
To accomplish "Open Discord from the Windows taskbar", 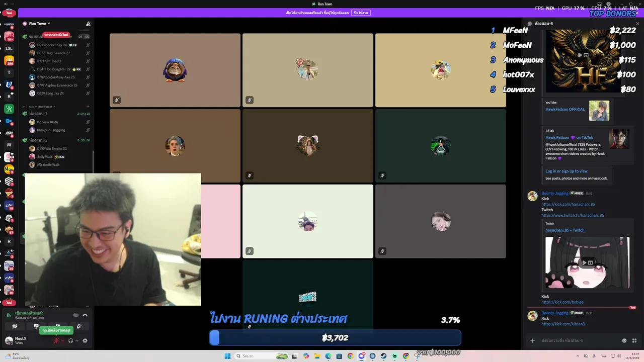I will point(361,356).
